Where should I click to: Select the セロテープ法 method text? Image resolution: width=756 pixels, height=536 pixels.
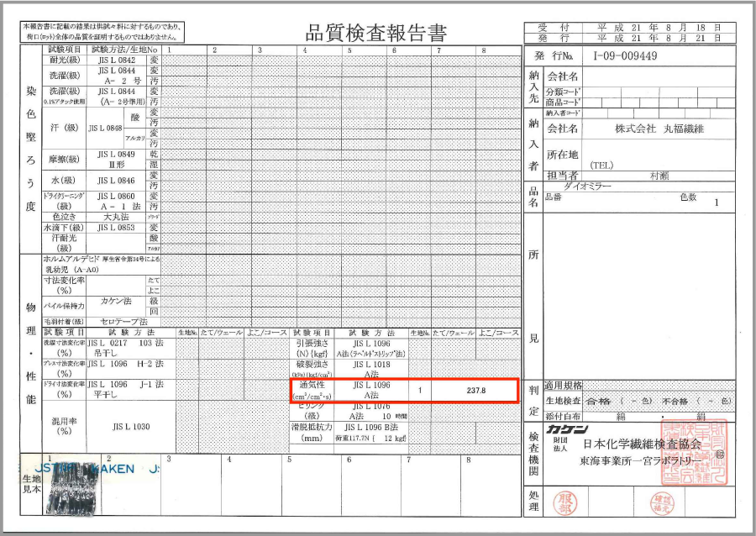124,322
